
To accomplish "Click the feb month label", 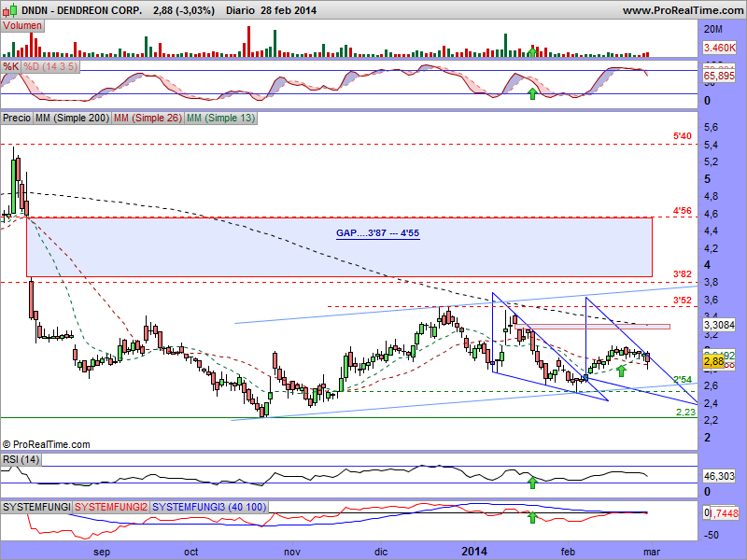I will [568, 552].
